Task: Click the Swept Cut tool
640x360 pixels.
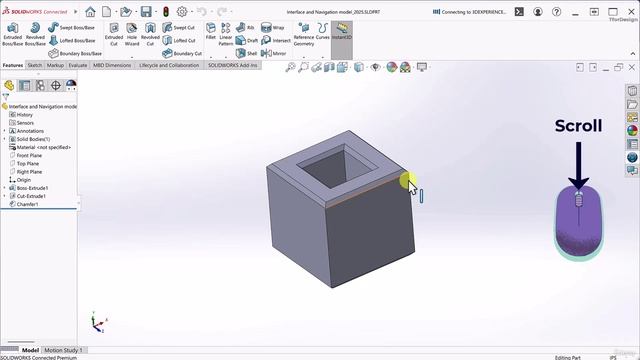Action: coord(178,27)
